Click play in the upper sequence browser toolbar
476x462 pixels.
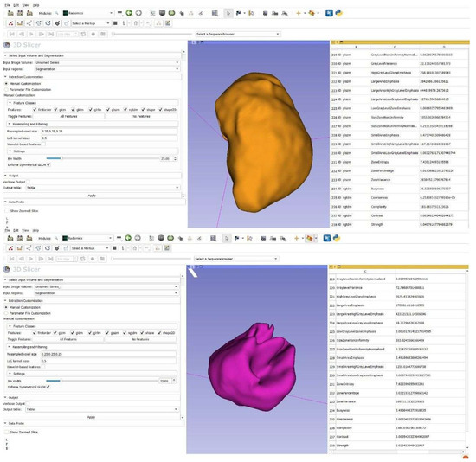pos(31,34)
